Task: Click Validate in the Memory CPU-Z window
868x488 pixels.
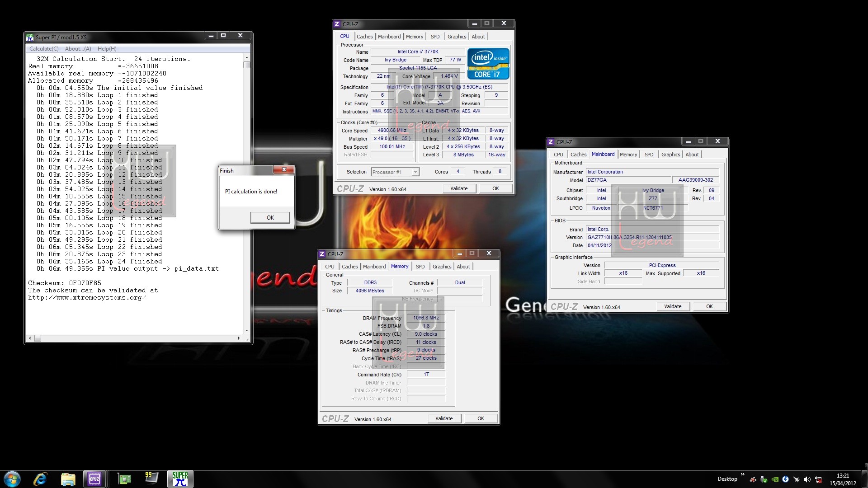Action: 444,418
